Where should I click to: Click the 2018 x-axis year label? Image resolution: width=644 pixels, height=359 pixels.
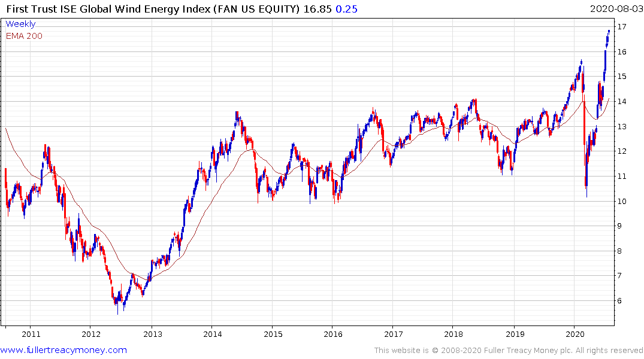pos(453,334)
